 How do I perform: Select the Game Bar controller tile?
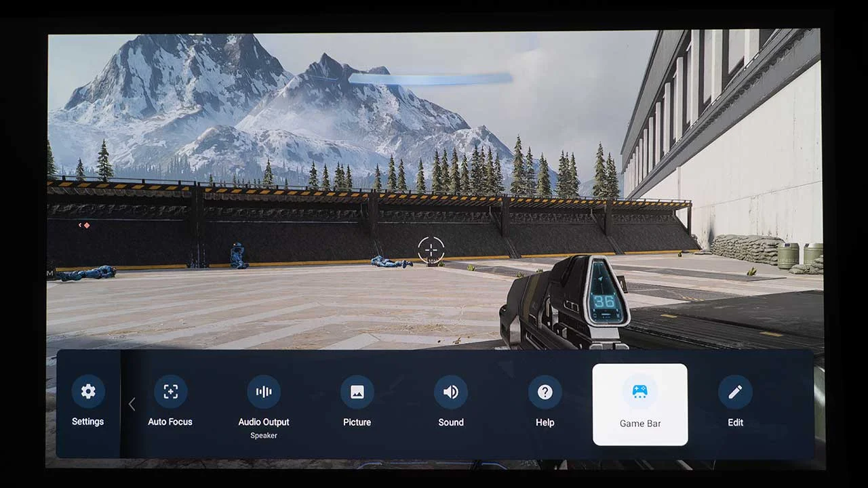pos(640,405)
